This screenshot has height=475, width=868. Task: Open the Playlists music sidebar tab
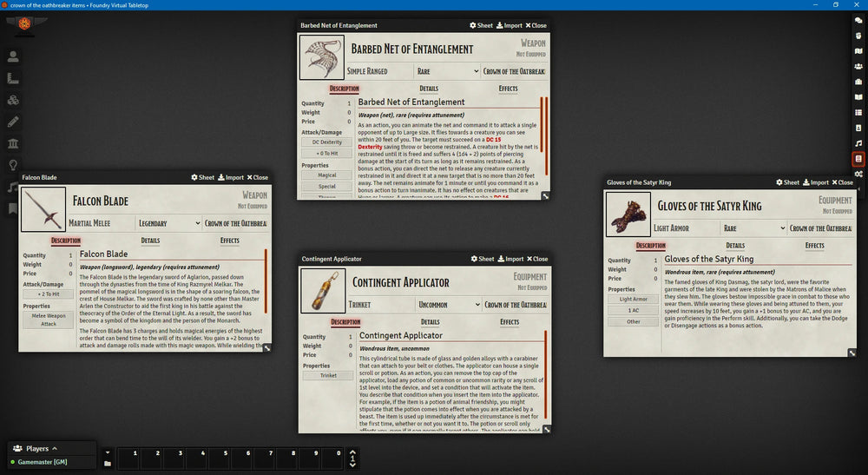[x=858, y=143]
